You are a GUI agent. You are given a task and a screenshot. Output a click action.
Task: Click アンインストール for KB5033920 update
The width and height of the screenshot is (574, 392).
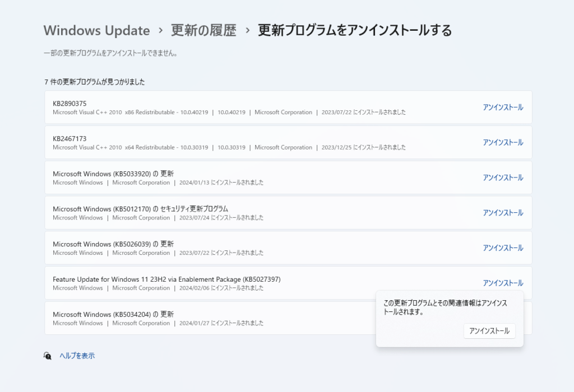(503, 178)
